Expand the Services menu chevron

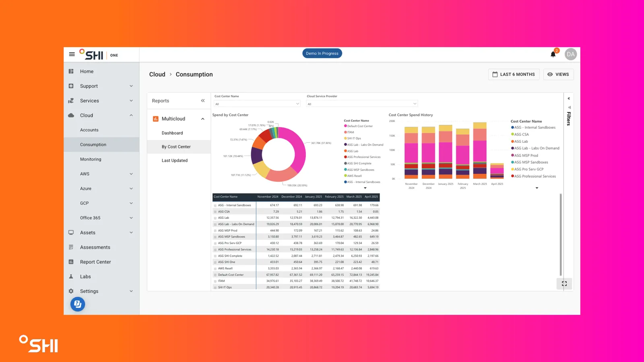pos(131,101)
